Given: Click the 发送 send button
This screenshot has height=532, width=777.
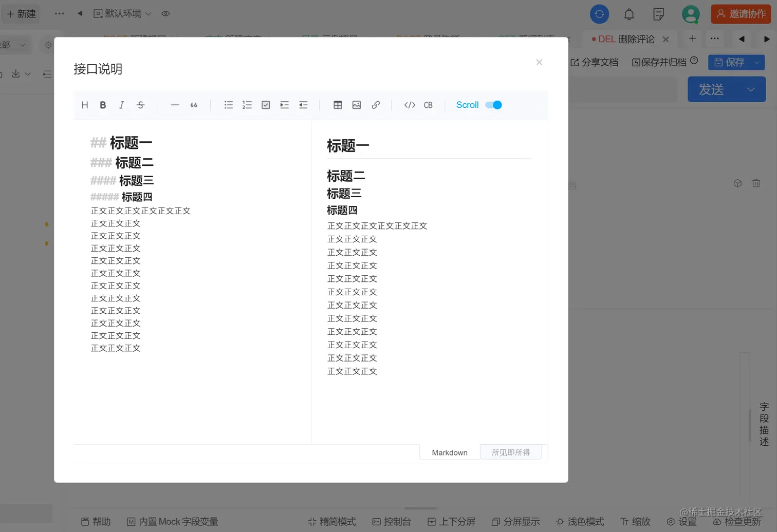Looking at the screenshot, I should tap(712, 89).
